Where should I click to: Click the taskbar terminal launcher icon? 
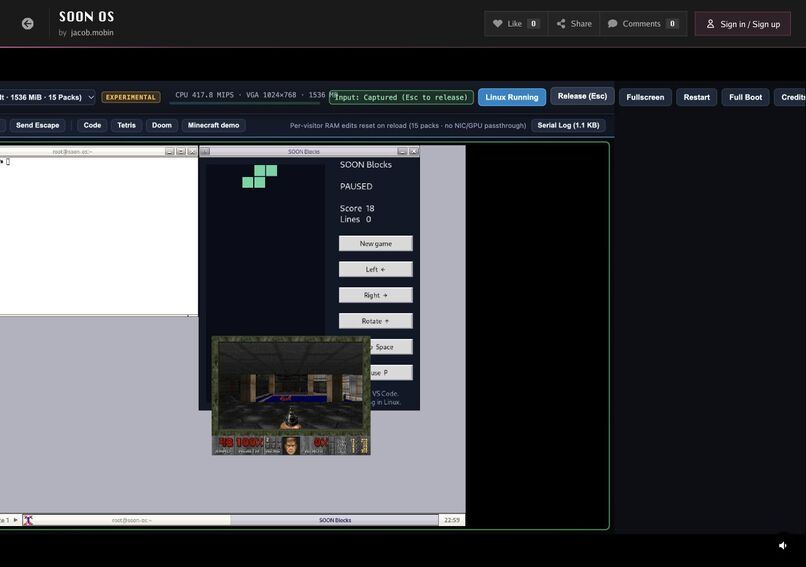28,520
